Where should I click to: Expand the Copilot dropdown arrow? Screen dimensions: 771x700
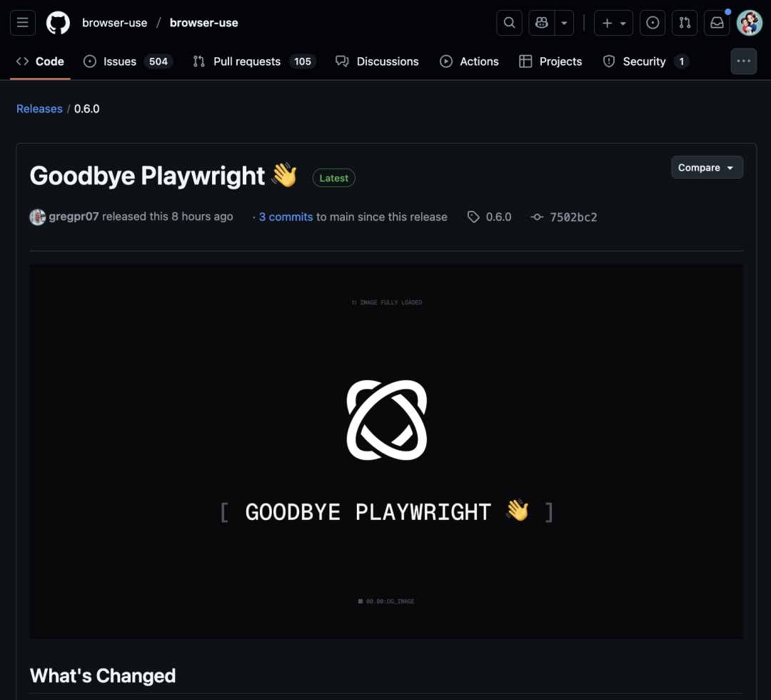(x=564, y=23)
